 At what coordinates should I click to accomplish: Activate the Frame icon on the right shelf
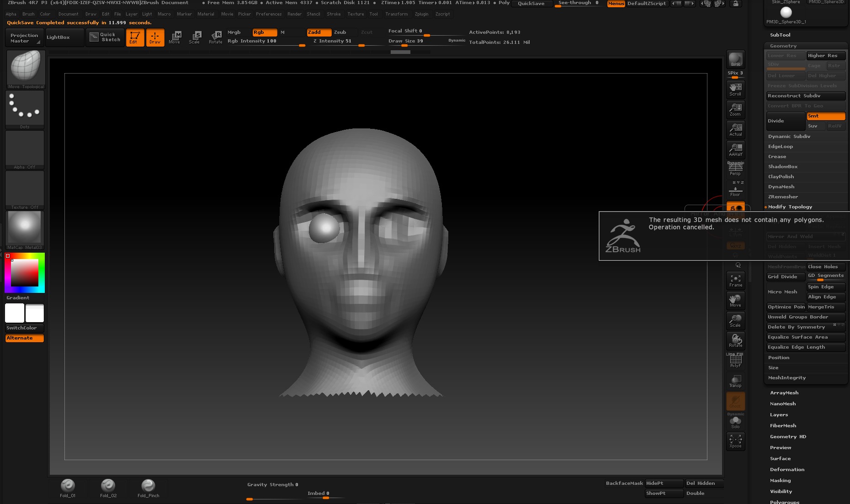(735, 279)
